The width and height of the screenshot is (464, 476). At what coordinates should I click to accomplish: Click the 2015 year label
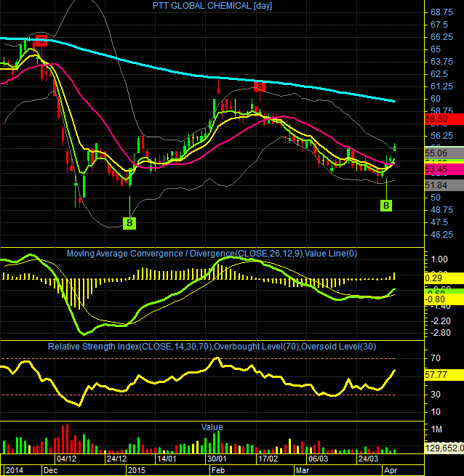[137, 470]
